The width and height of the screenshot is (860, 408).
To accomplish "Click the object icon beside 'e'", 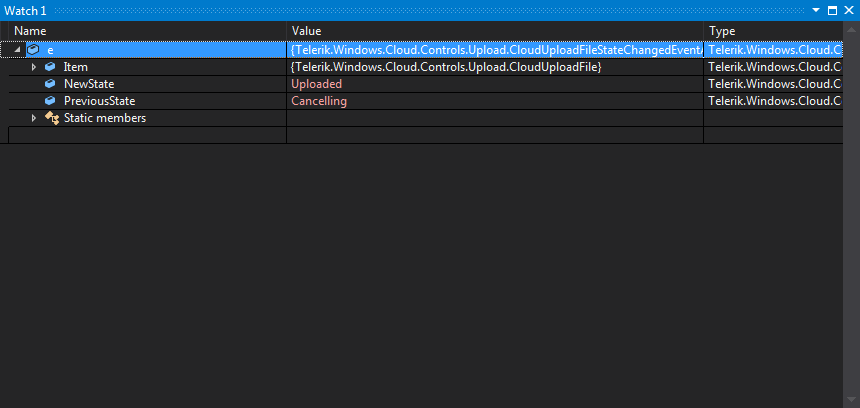I will click(33, 50).
